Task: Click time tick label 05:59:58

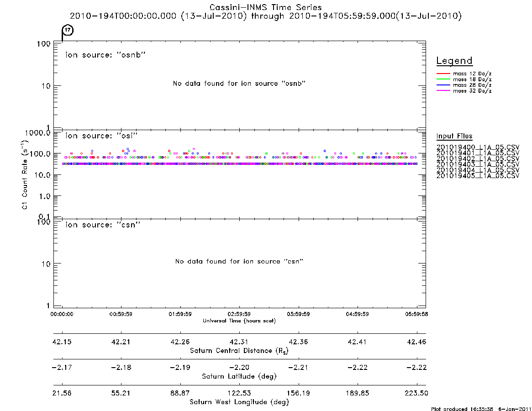Action: point(416,314)
